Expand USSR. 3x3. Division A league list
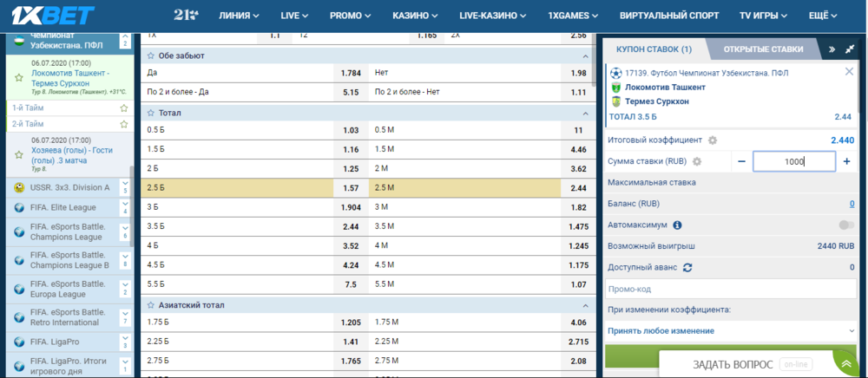Viewport: 868px width, 378px height. pos(125,187)
